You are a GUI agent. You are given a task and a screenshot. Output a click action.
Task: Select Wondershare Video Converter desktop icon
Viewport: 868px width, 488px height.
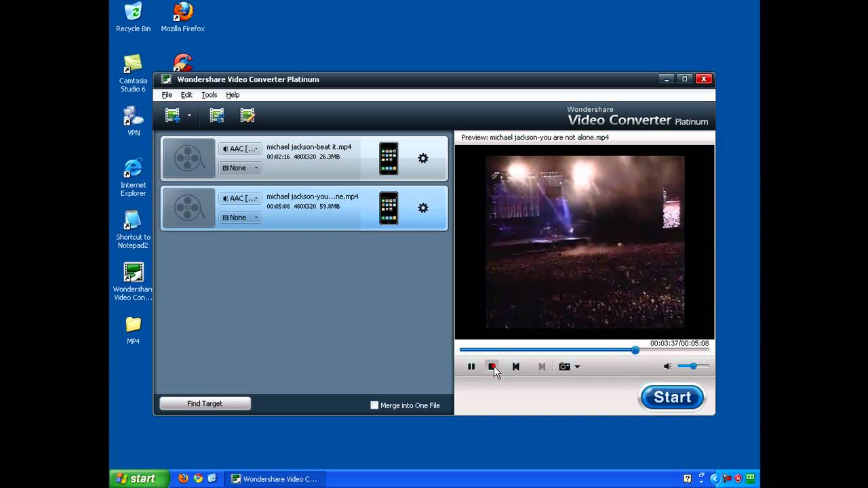click(x=133, y=281)
